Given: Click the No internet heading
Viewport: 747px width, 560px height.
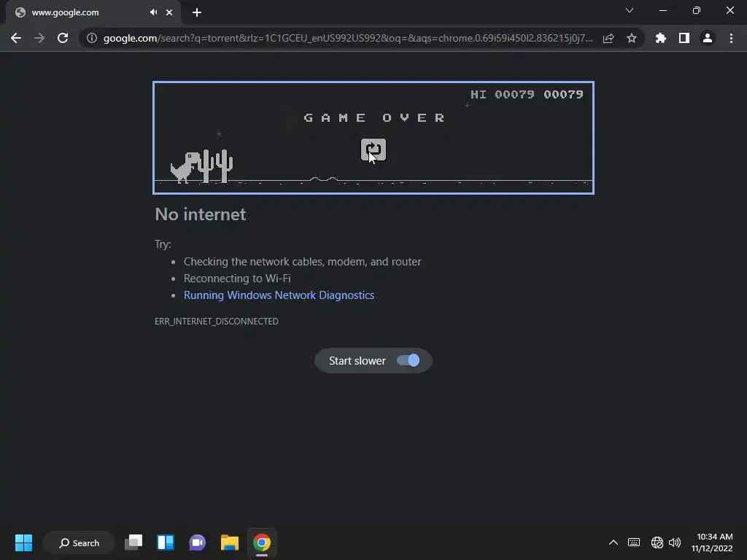Looking at the screenshot, I should (x=201, y=214).
